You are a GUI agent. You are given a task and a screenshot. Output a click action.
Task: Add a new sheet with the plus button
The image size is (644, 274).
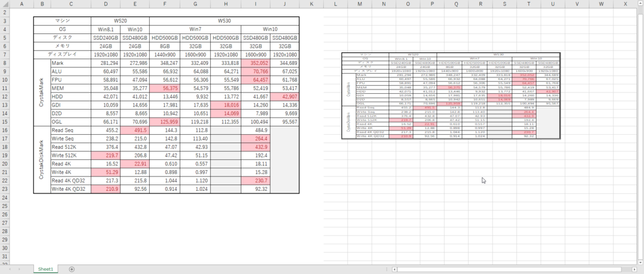72,269
